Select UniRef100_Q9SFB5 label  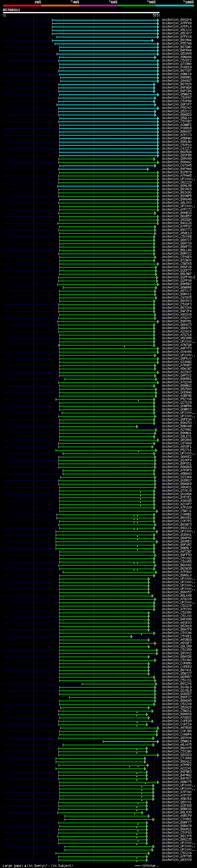(x=176, y=155)
